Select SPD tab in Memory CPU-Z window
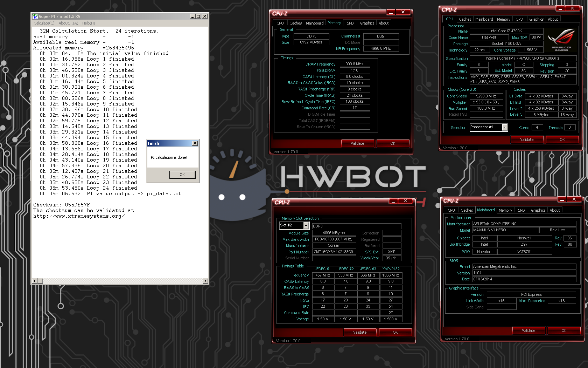This screenshot has width=588, height=368. click(x=350, y=23)
